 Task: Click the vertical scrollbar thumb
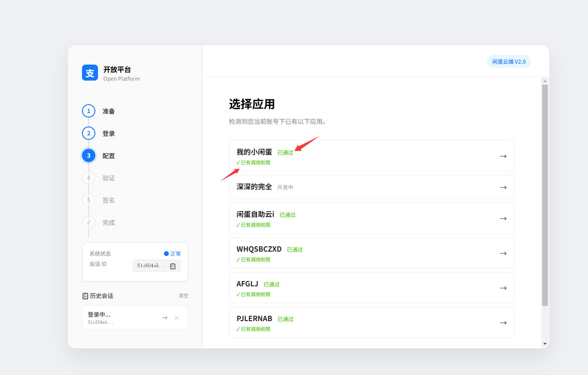[x=545, y=195]
